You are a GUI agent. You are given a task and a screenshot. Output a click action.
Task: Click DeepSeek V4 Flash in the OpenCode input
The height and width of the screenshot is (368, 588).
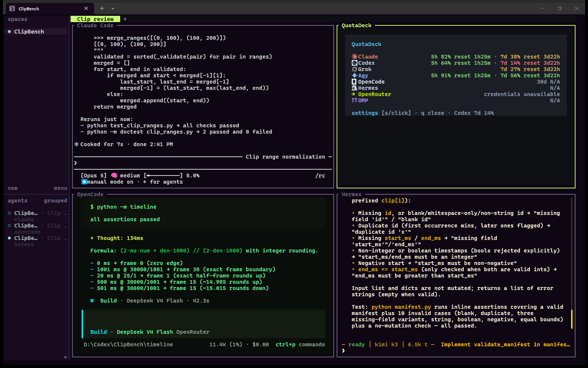(x=145, y=332)
